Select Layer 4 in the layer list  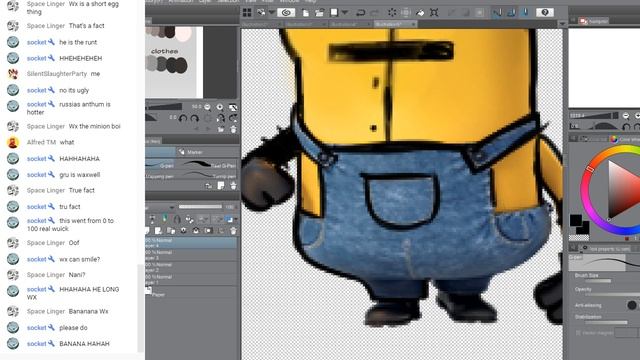tap(191, 243)
